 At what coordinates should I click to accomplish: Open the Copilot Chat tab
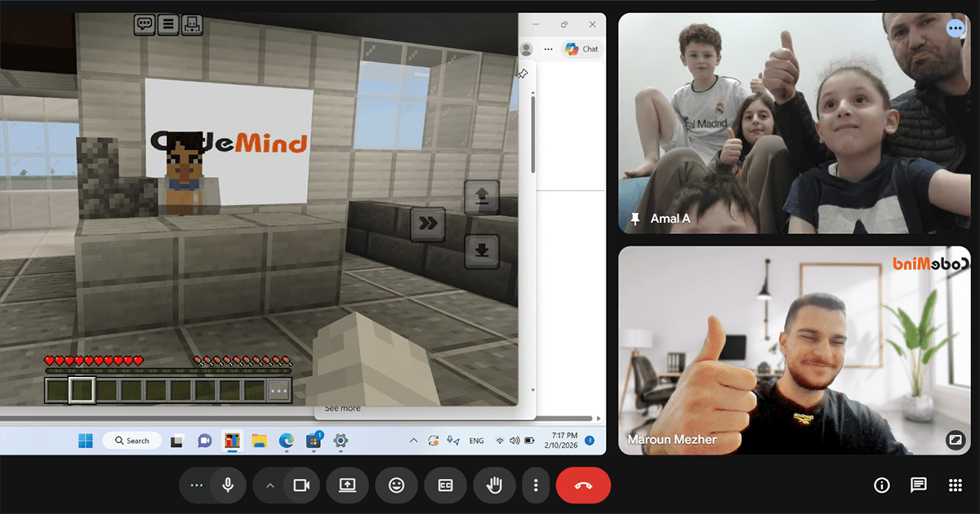point(582,49)
